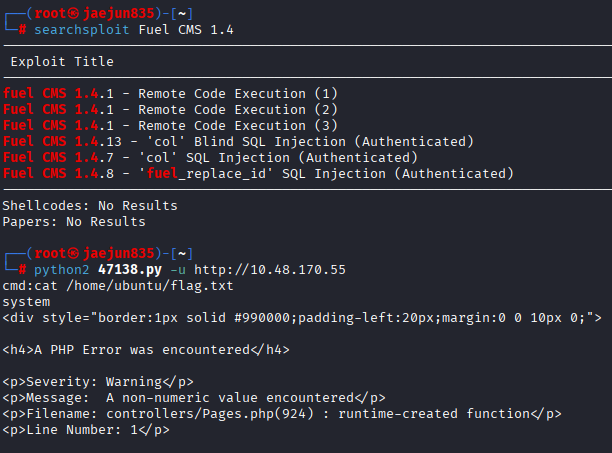Click the second prompt 'root㉿jaejun835' above python2

pos(95,254)
